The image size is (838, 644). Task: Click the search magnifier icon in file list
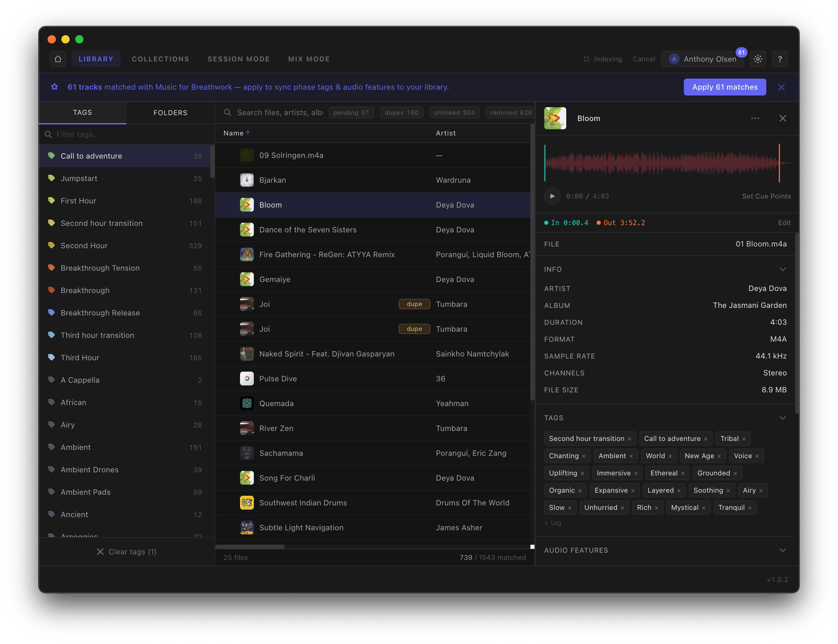click(228, 112)
